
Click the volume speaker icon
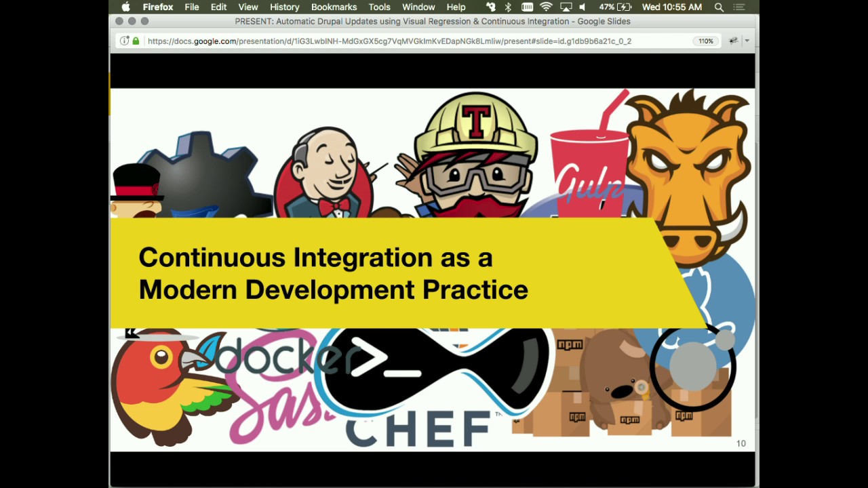pyautogui.click(x=582, y=7)
